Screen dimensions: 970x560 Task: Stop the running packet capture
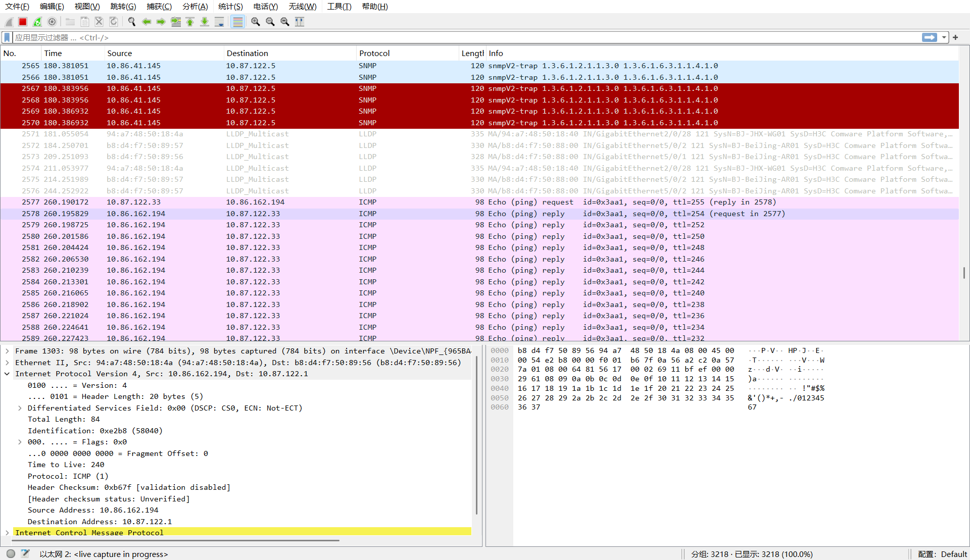tap(23, 22)
